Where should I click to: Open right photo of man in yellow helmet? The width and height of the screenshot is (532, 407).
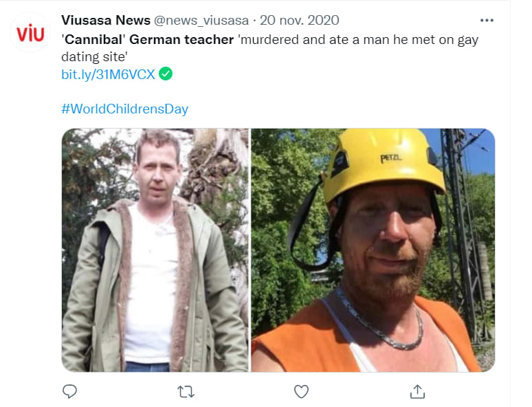pos(373,250)
